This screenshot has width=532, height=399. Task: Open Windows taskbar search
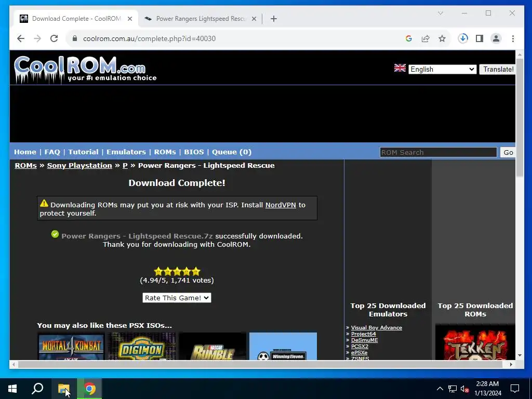pyautogui.click(x=37, y=389)
